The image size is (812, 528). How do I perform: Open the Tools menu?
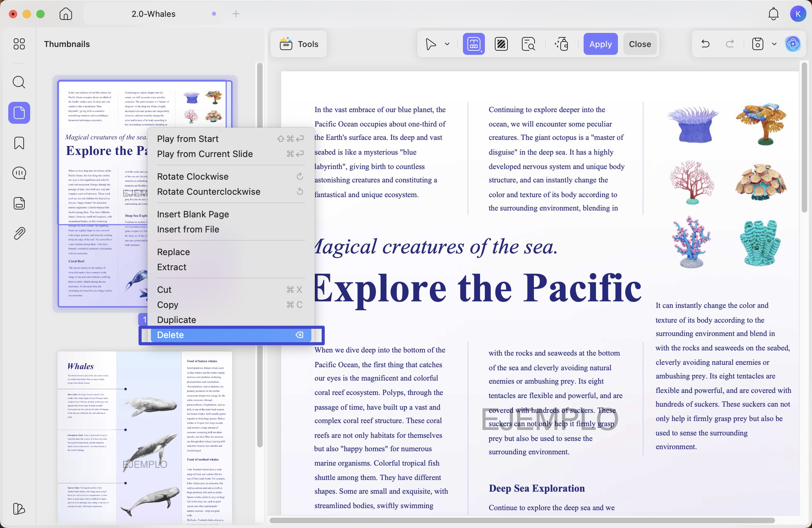(x=299, y=44)
